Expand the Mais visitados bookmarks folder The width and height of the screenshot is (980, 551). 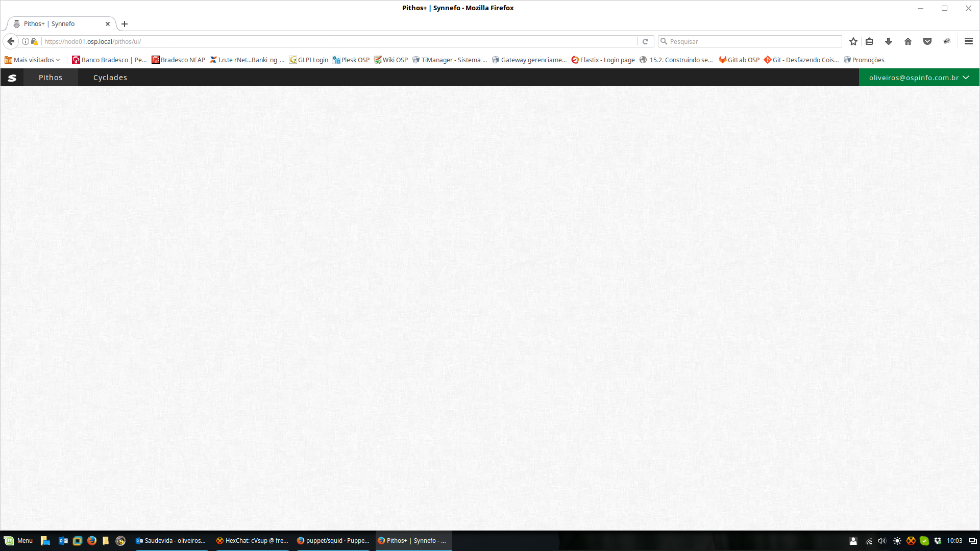(33, 60)
